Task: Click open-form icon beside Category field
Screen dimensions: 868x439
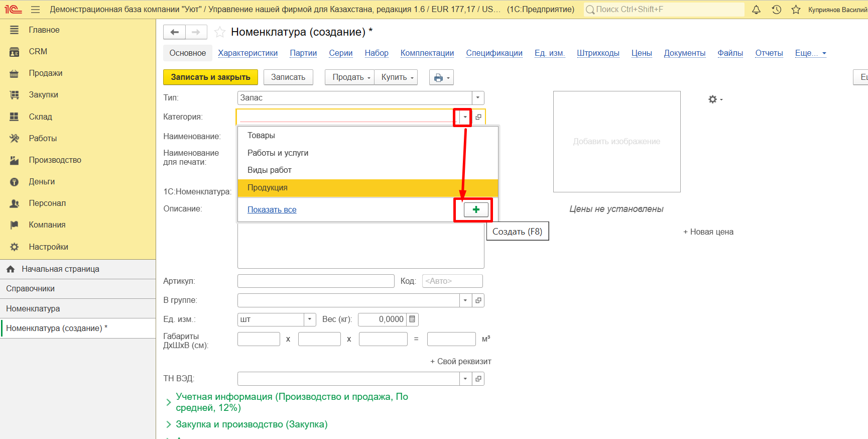Action: point(478,117)
